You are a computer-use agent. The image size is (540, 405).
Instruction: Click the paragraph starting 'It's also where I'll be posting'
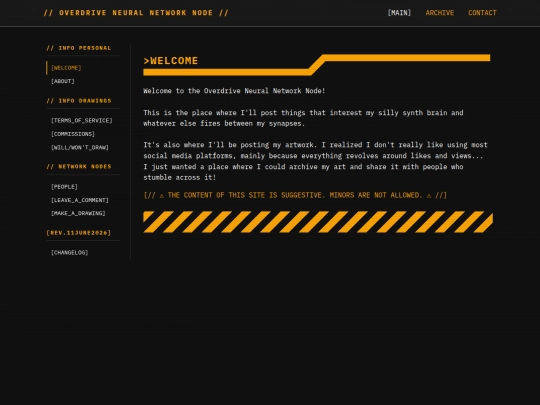[x=315, y=161]
